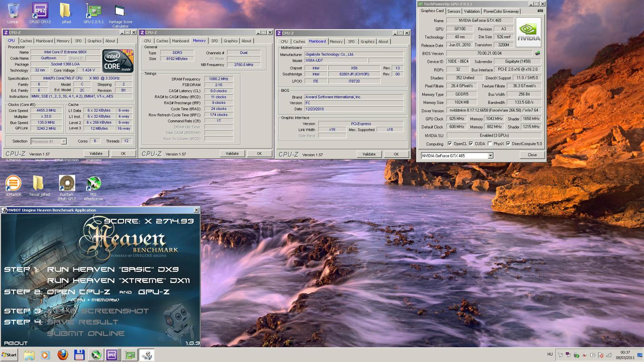Click the BIOS save chip icon in GPU-Z
644x362 pixels.
click(537, 53)
